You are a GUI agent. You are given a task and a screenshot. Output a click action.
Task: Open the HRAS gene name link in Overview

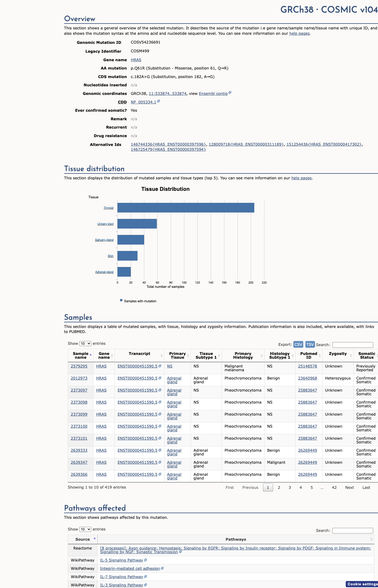[x=136, y=60]
